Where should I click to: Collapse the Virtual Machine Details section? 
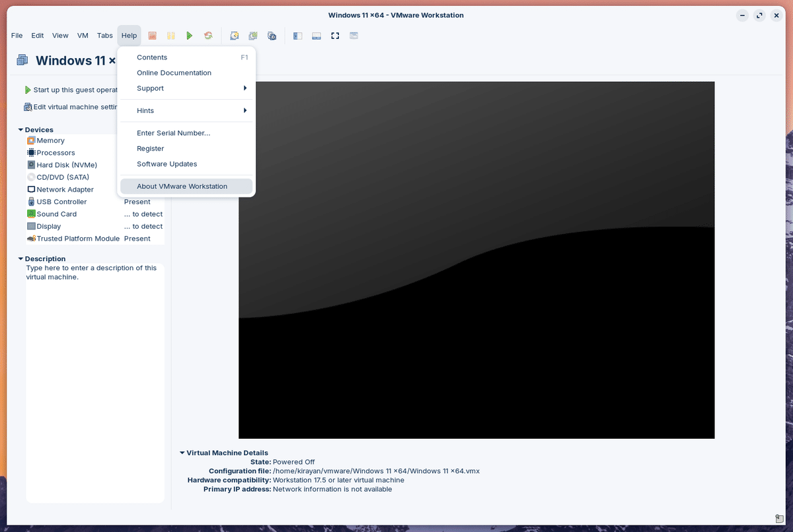coord(182,453)
